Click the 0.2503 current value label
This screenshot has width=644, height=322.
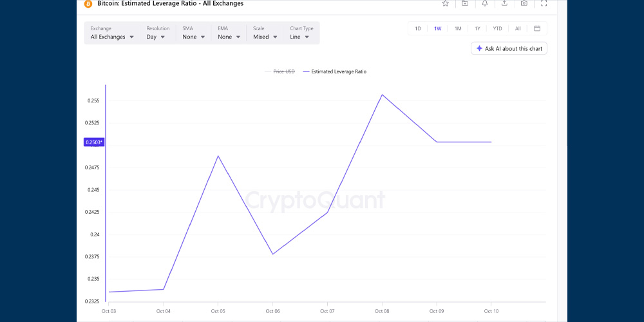(x=94, y=142)
